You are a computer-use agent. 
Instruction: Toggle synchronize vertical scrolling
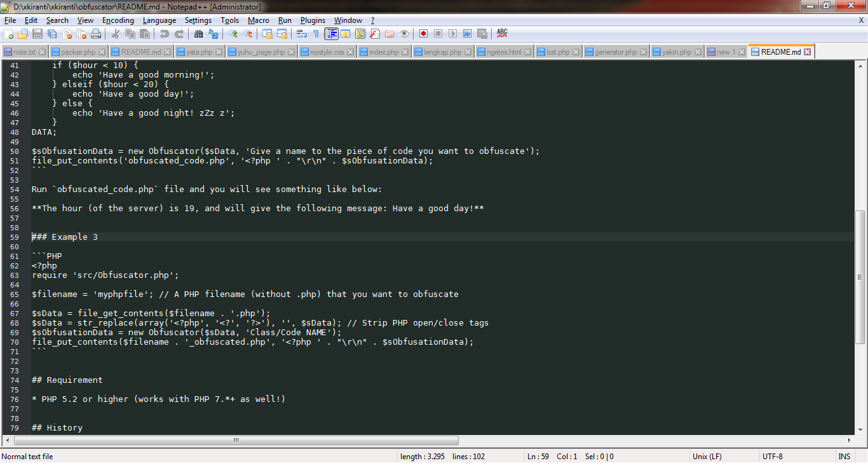pos(268,34)
